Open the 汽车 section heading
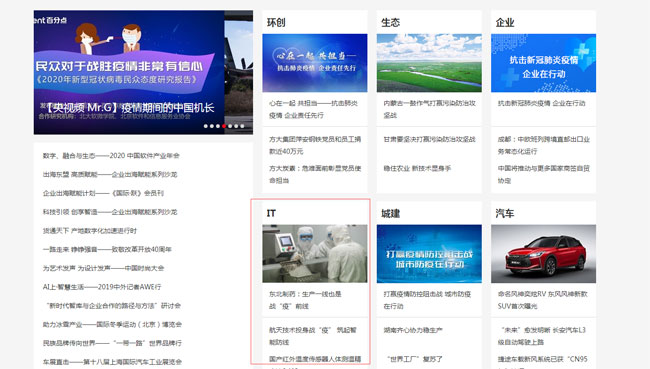Screen dimensions: 650x369 pyautogui.click(x=505, y=214)
